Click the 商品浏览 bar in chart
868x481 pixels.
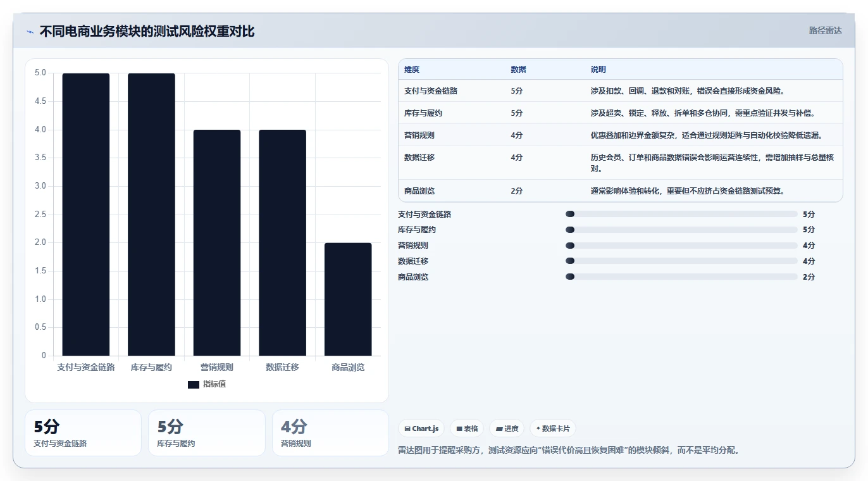click(348, 299)
